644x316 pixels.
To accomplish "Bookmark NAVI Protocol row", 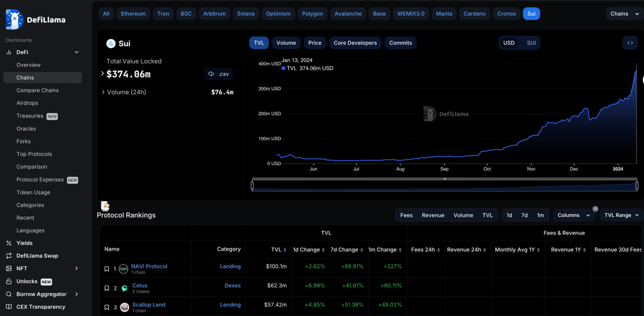I will click(107, 269).
